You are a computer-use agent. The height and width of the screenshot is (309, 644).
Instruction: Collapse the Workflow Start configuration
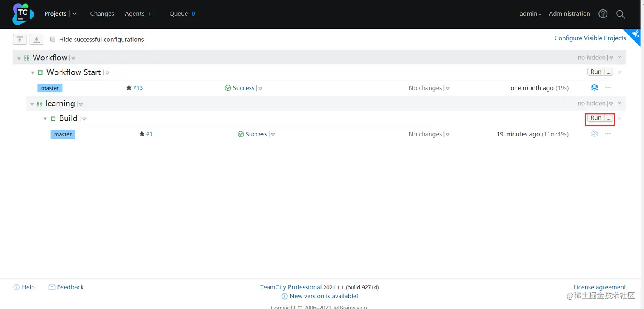click(33, 73)
